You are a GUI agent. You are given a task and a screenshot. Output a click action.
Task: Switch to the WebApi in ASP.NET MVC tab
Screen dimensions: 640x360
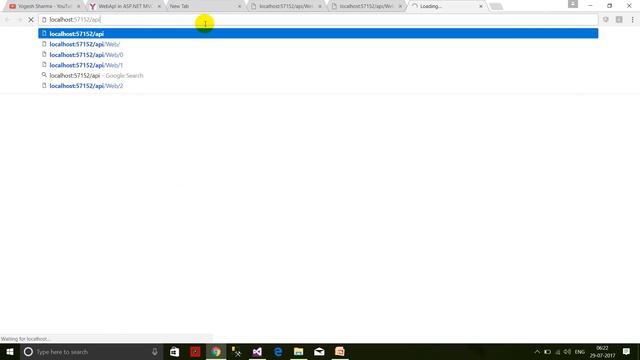point(124,6)
